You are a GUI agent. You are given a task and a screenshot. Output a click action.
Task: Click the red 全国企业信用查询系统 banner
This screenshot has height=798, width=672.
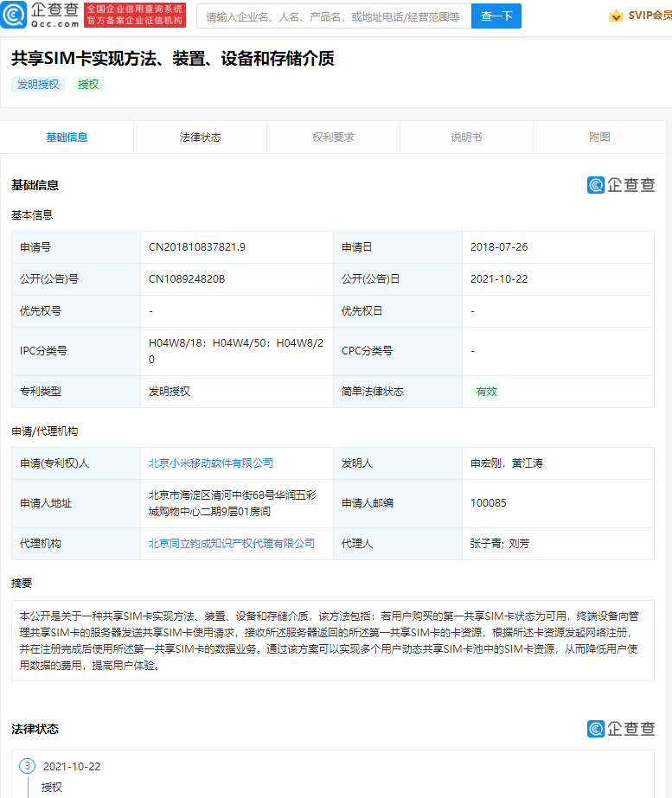tap(135, 16)
